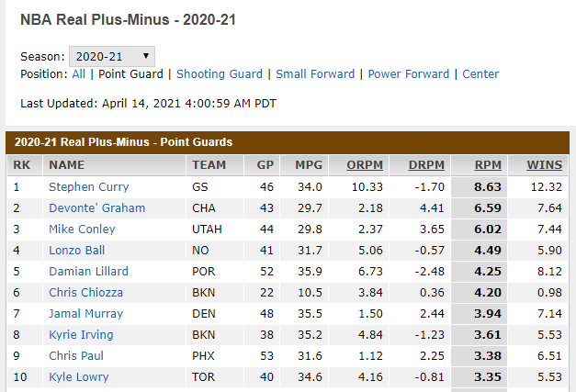This screenshot has height=392, width=576.
Task: Sort table by DRPM column
Action: [425, 165]
